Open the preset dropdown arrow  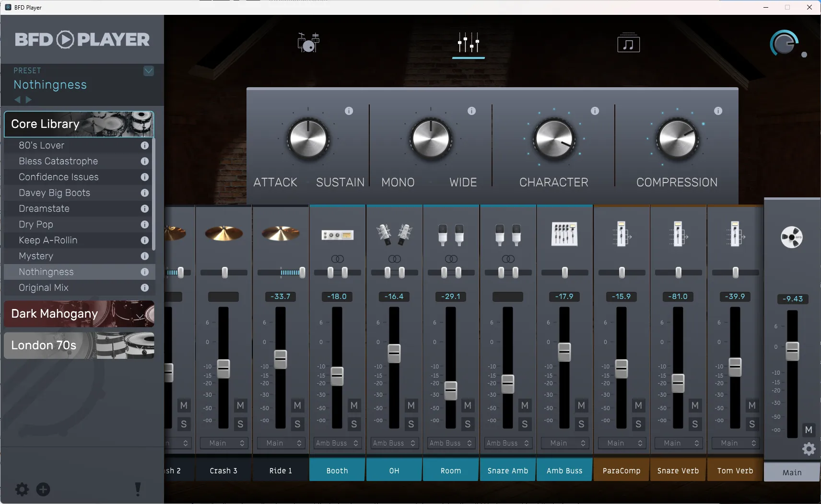coord(149,71)
